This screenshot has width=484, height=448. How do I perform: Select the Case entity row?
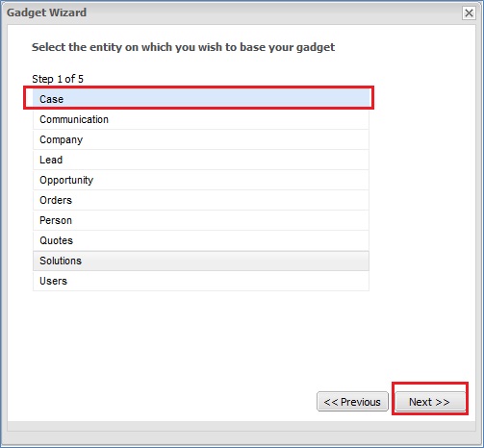(201, 99)
